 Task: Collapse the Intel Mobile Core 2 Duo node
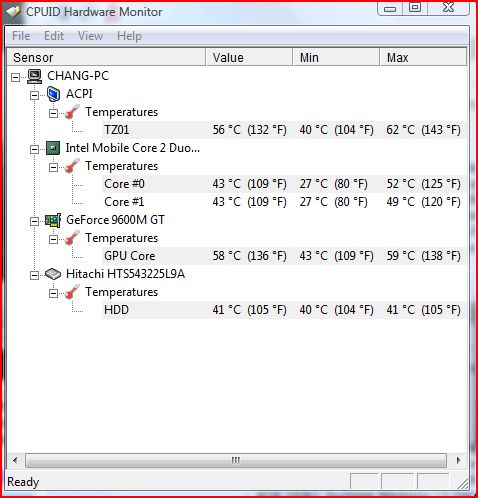click(34, 149)
